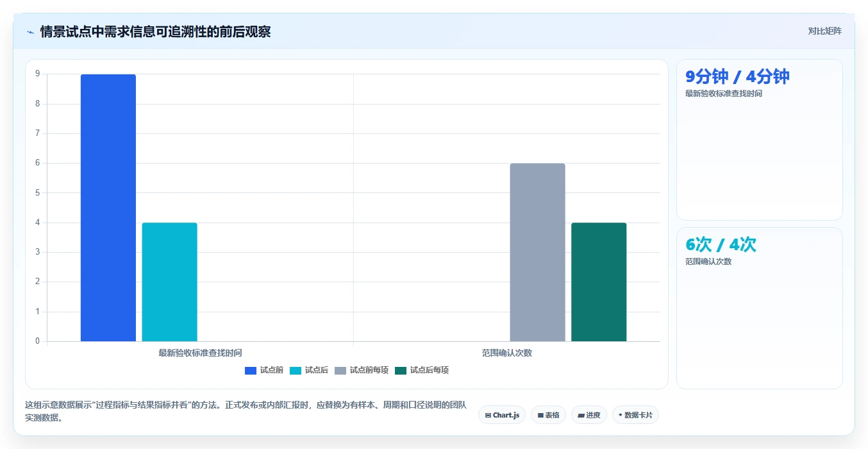Image resolution: width=868 pixels, height=449 pixels.
Task: Click the gray 试点前每项 legend color box
Action: [340, 370]
